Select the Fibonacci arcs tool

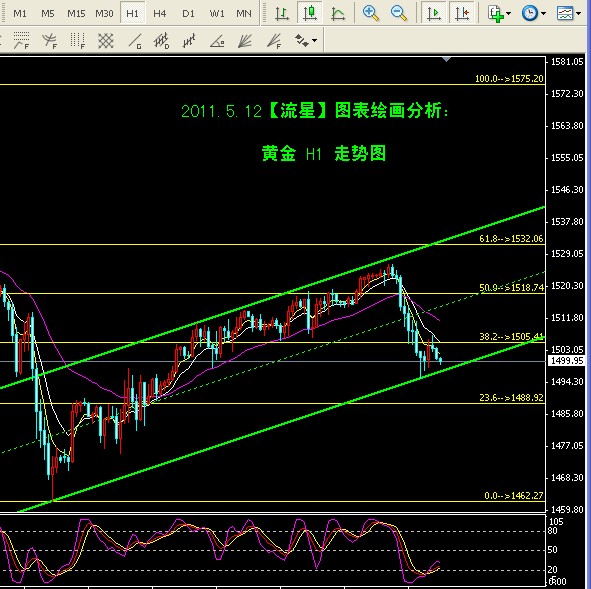click(49, 41)
